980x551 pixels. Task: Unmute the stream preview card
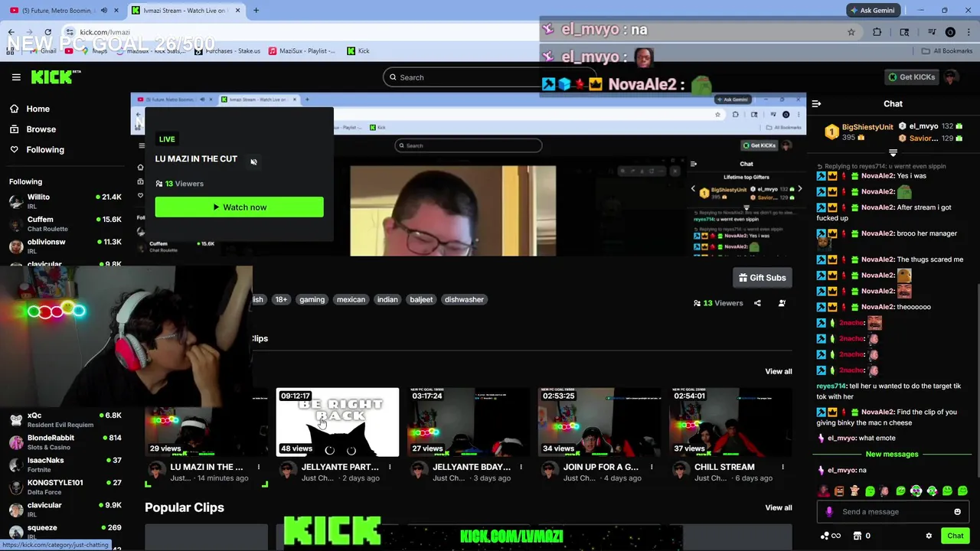pos(253,161)
